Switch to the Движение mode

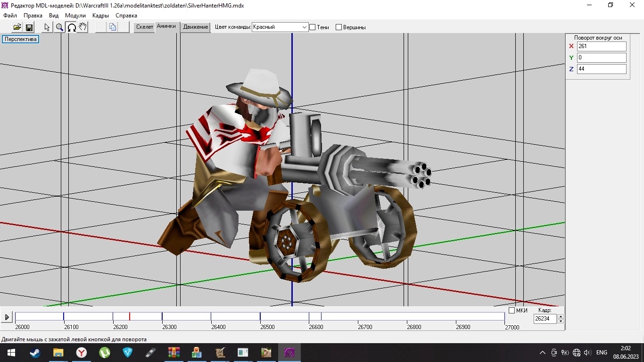click(x=196, y=27)
